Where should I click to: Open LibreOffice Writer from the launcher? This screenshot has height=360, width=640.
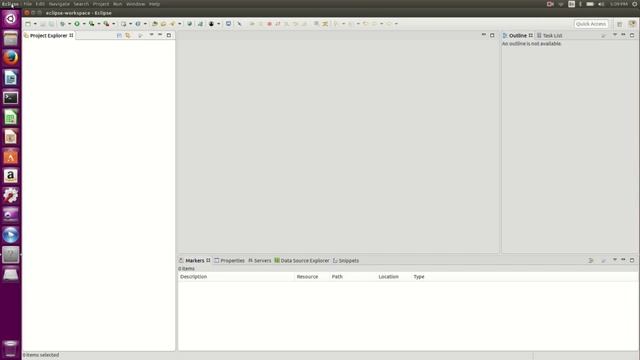pos(11,78)
